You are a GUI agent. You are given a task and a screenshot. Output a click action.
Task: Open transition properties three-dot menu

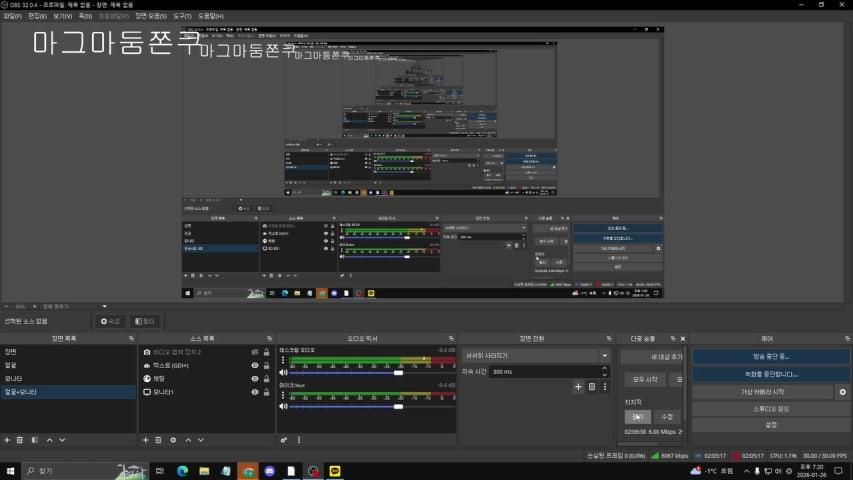tap(605, 387)
